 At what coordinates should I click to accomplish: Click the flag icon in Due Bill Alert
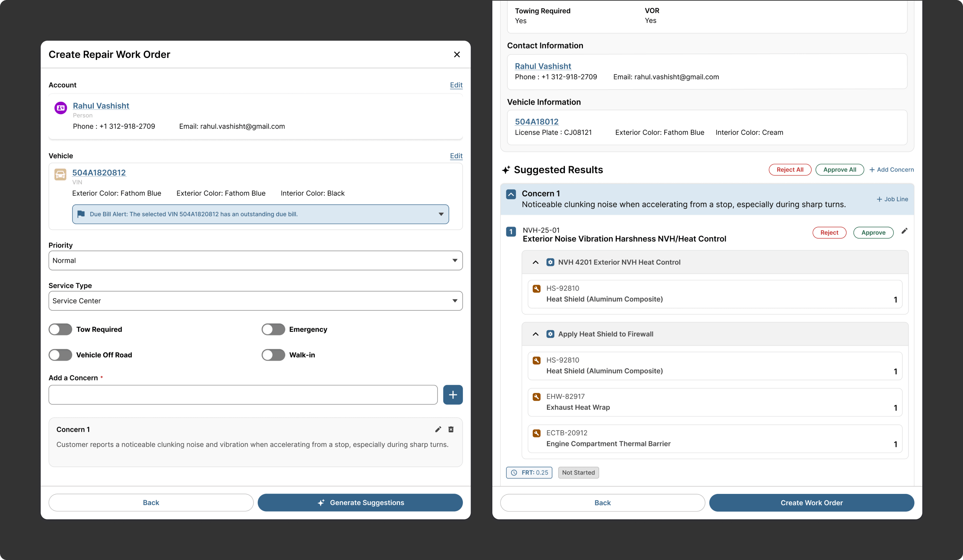pyautogui.click(x=81, y=214)
